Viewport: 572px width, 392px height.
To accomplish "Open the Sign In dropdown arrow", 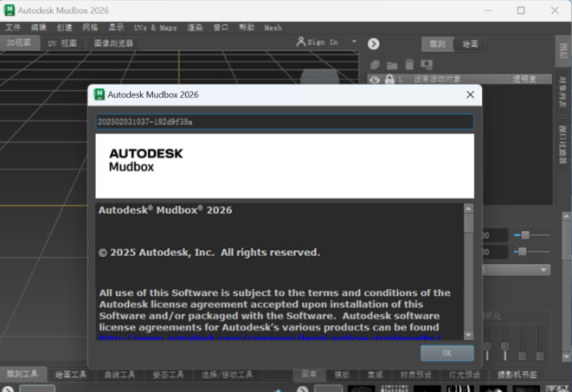I will (x=354, y=42).
